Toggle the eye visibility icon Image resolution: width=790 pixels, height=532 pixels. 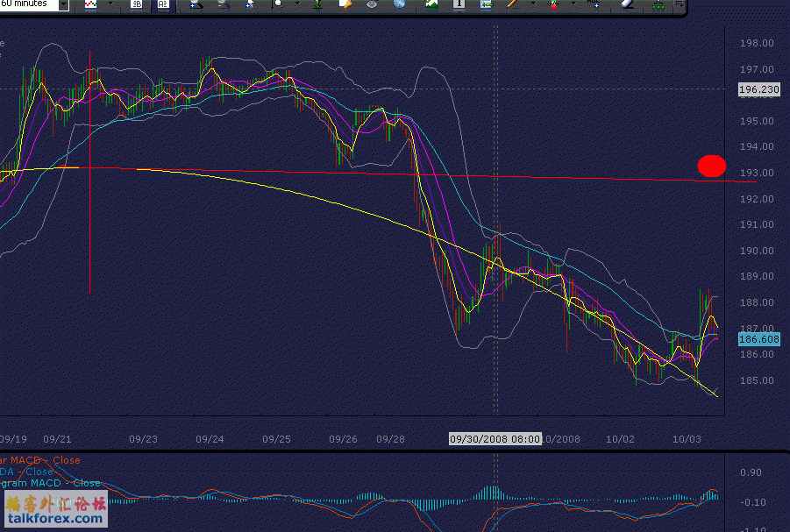tap(372, 4)
